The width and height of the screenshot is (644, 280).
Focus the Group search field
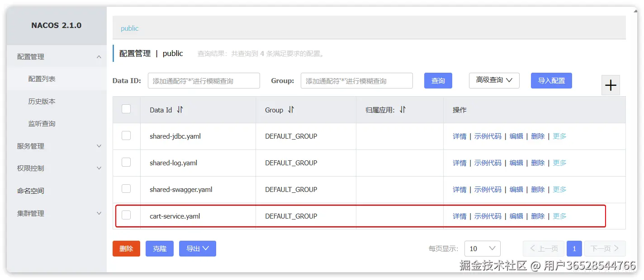pyautogui.click(x=357, y=81)
